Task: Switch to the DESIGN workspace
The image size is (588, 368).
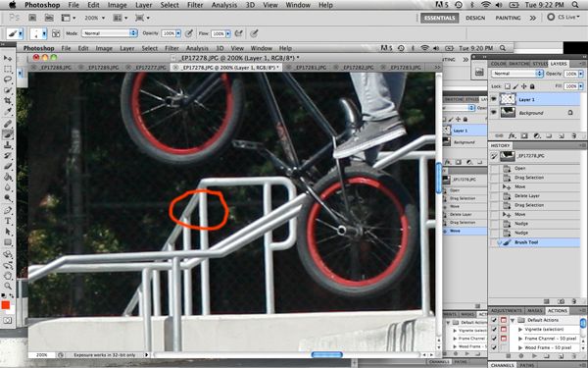Action: 475,18
